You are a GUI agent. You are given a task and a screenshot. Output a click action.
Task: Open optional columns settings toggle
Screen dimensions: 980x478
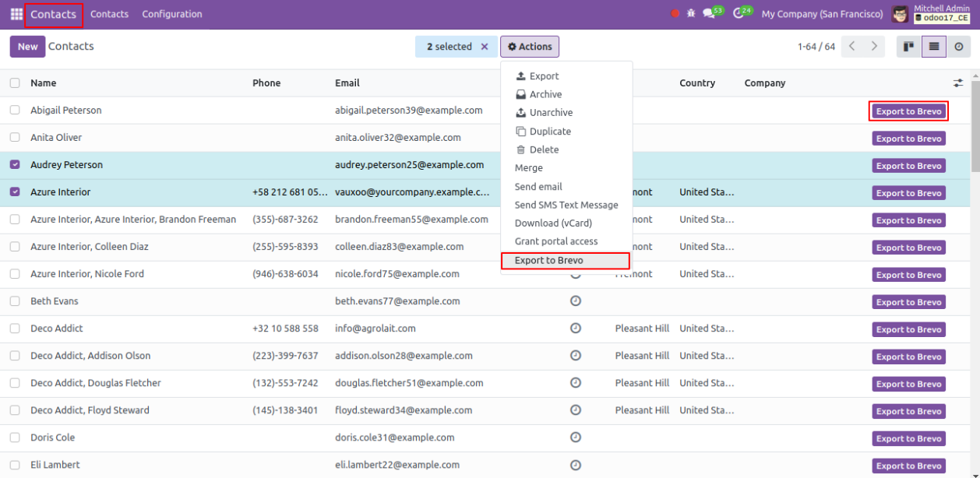(x=957, y=83)
